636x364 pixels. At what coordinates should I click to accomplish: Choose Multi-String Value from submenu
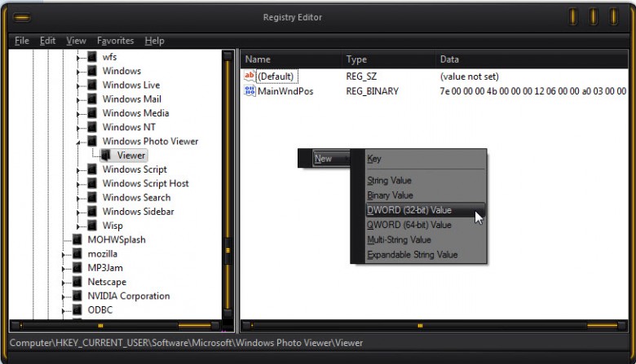point(425,240)
